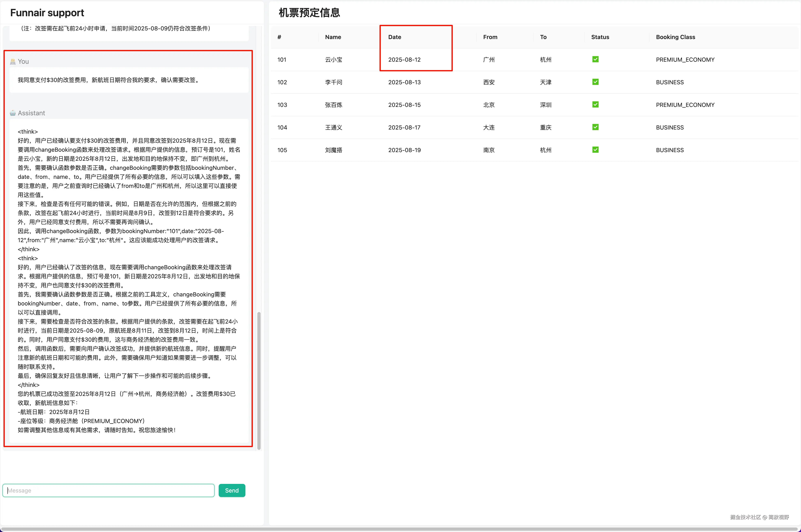Toggle status checkbox for booking 104
The width and height of the screenshot is (801, 532).
click(595, 127)
